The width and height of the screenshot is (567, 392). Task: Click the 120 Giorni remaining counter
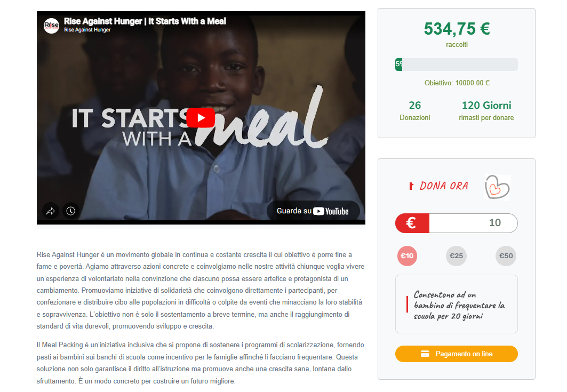[486, 110]
